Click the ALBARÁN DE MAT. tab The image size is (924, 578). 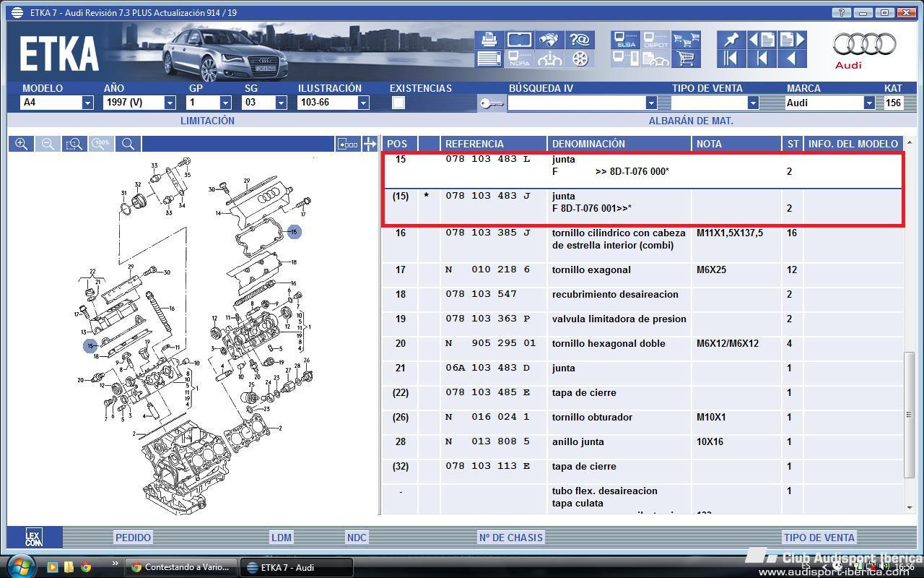[691, 121]
